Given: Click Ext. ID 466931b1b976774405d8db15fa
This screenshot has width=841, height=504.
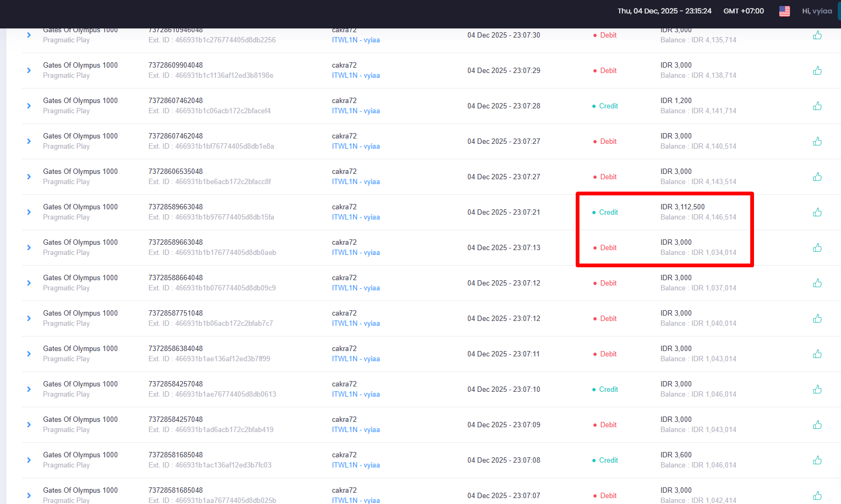Looking at the screenshot, I should [211, 217].
